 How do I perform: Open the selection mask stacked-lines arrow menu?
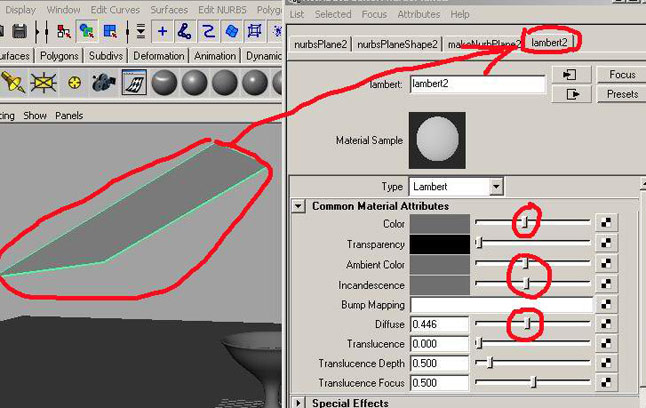(140, 31)
